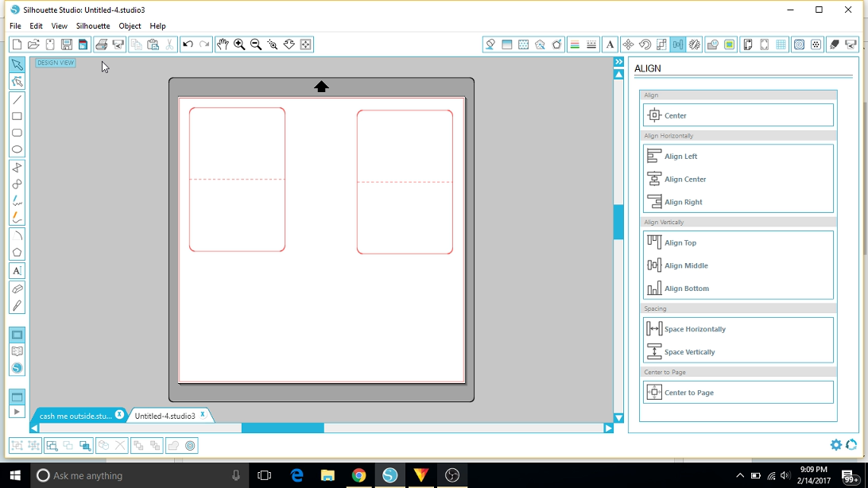Click Space Vertically

click(738, 351)
